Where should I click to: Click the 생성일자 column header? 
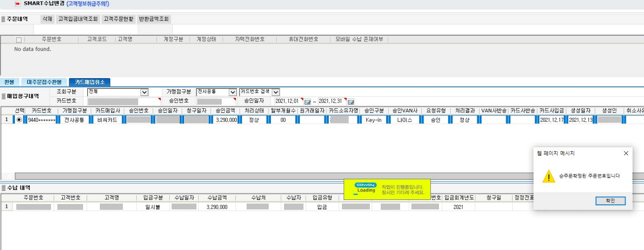pyautogui.click(x=580, y=111)
